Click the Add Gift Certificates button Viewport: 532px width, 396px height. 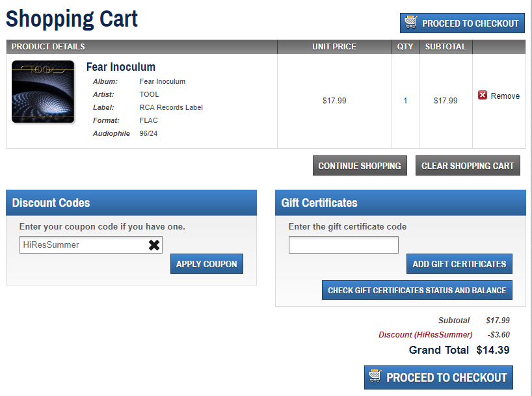(x=459, y=263)
